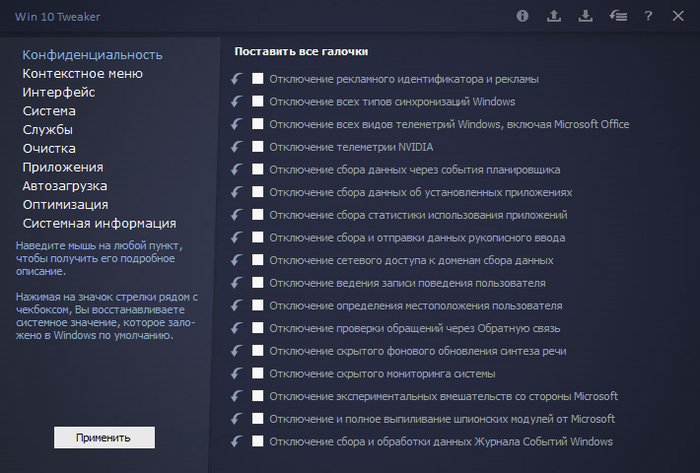Go to the 'Автозагрузка' section

(x=65, y=186)
